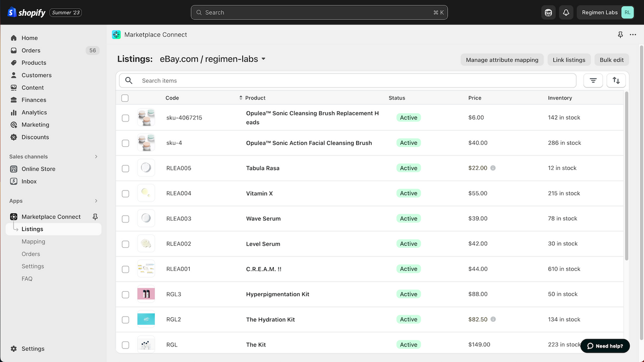The image size is (644, 362).
Task: Open the FAQ page in Marketplace Connect
Action: (x=27, y=279)
